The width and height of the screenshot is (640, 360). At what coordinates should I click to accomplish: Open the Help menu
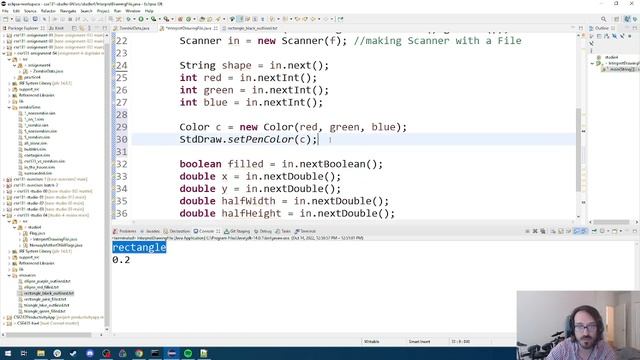pos(149,11)
